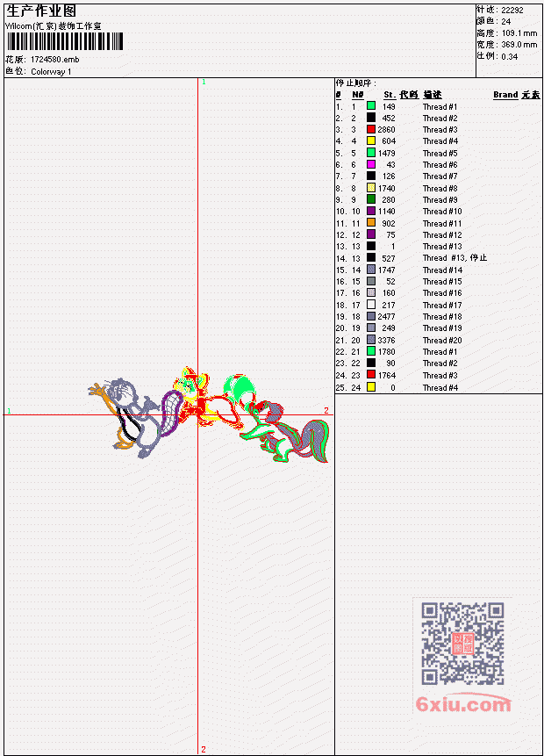Screen dimensions: 544x756
Task: Click the barcode under the header
Action: pyautogui.click(x=65, y=42)
